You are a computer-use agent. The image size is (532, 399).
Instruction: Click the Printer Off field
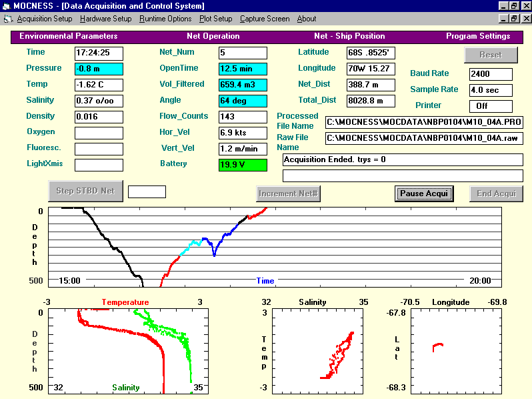pos(491,106)
